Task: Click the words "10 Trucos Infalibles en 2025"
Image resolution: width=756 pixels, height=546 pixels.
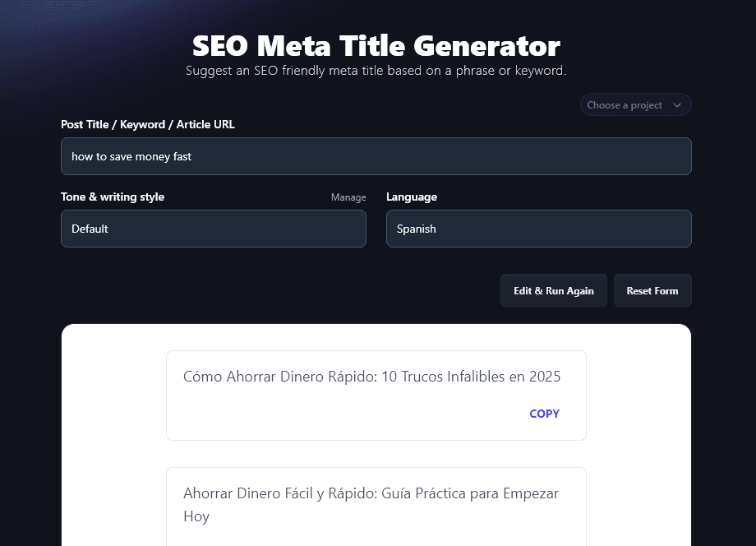Action: coord(472,377)
